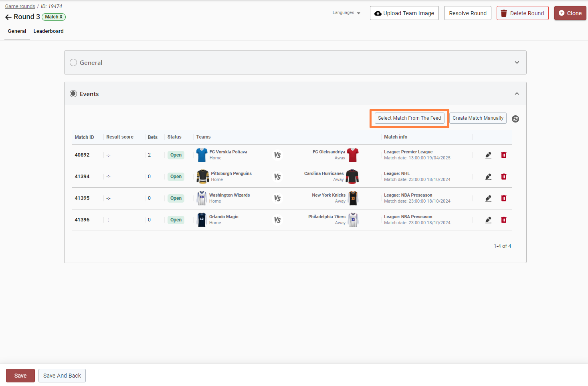Delete match 41396 using trash icon
The height and width of the screenshot is (386, 588).
tap(504, 220)
